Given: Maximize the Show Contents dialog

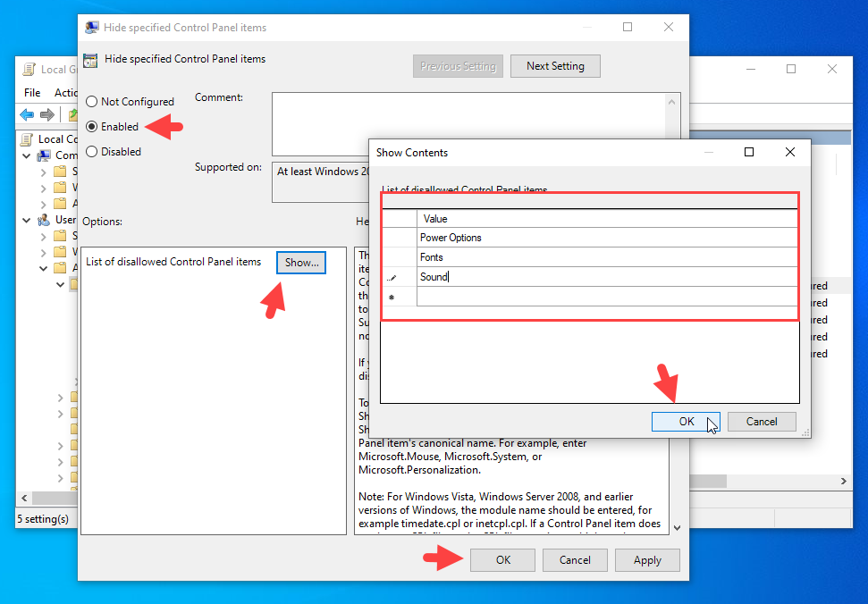Looking at the screenshot, I should point(749,152).
